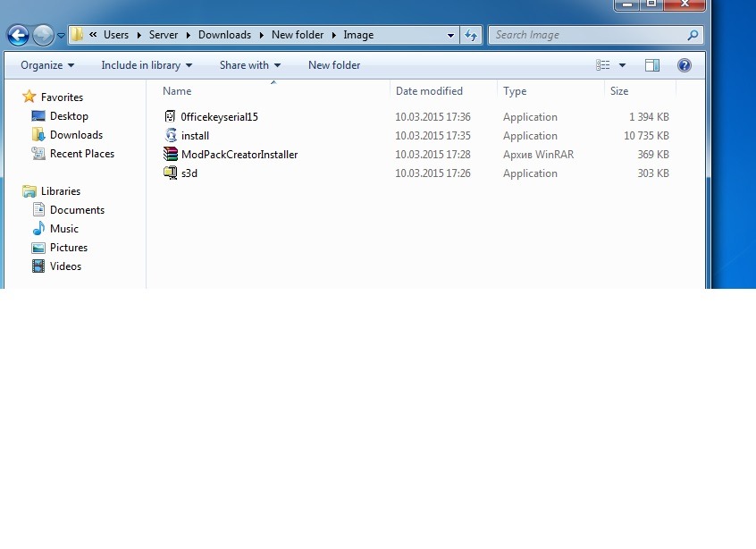Viewport: 756px width, 549px height.
Task: Click the Desktop icon in Favorites
Action: pos(38,115)
